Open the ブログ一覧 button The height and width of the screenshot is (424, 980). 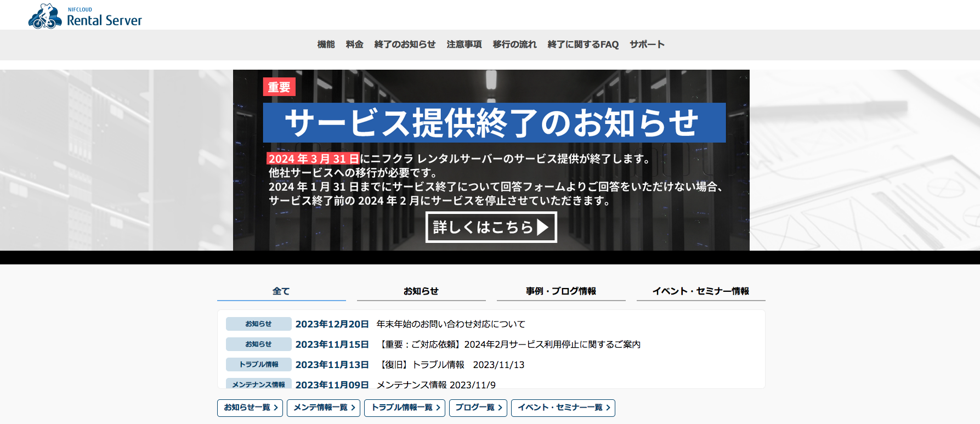pos(478,408)
